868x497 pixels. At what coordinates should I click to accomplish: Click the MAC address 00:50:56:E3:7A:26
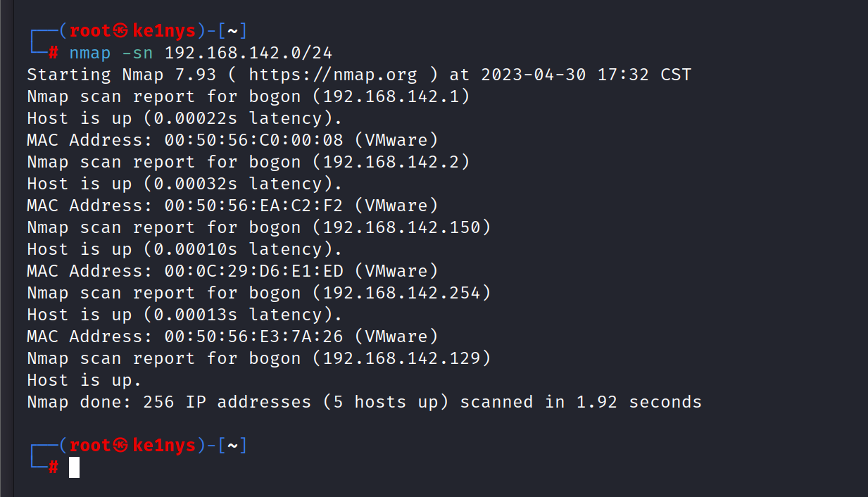(253, 336)
